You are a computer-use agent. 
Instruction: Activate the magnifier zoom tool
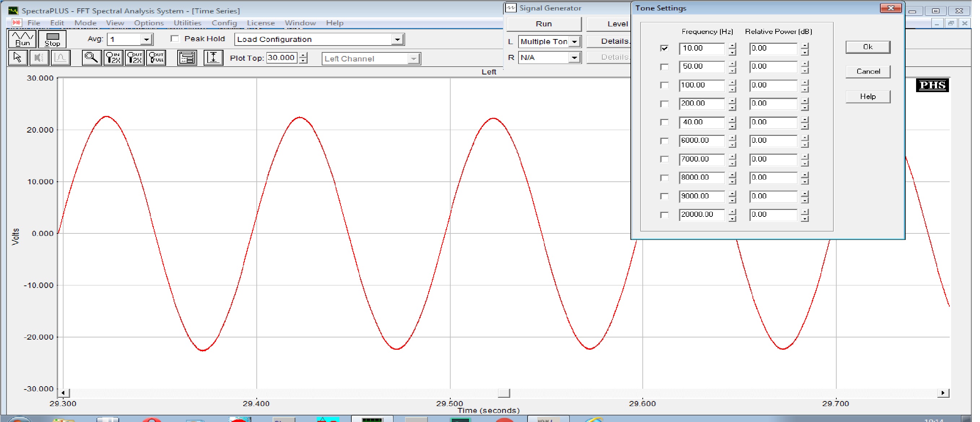pyautogui.click(x=91, y=58)
